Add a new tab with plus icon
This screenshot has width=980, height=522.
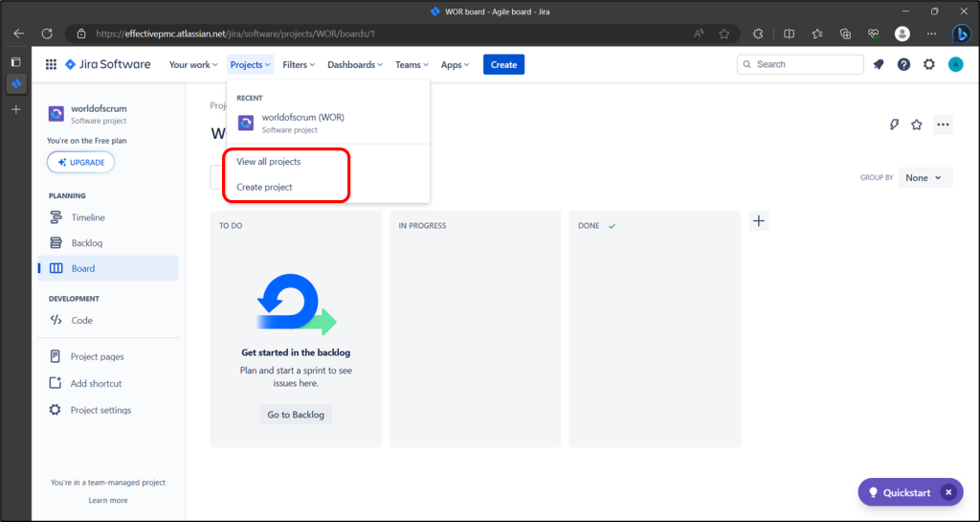pos(16,109)
